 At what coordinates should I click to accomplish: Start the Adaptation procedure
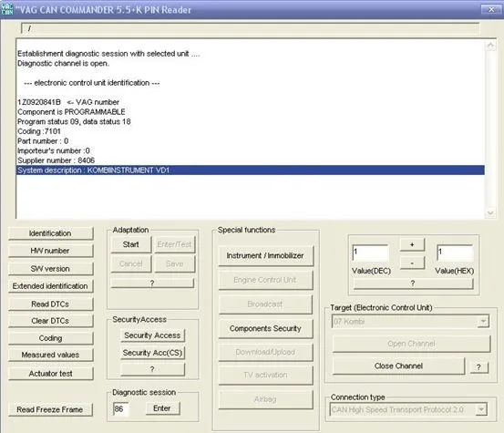[131, 244]
